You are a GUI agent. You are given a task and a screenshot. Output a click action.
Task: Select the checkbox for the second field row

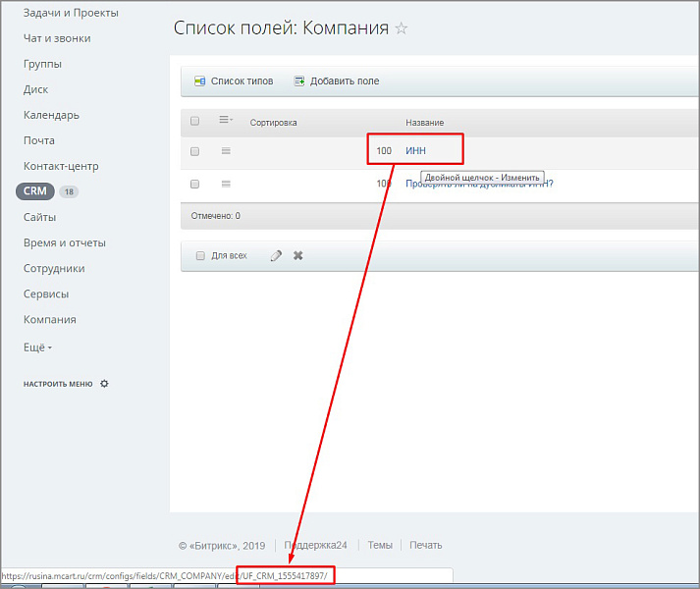(x=194, y=184)
